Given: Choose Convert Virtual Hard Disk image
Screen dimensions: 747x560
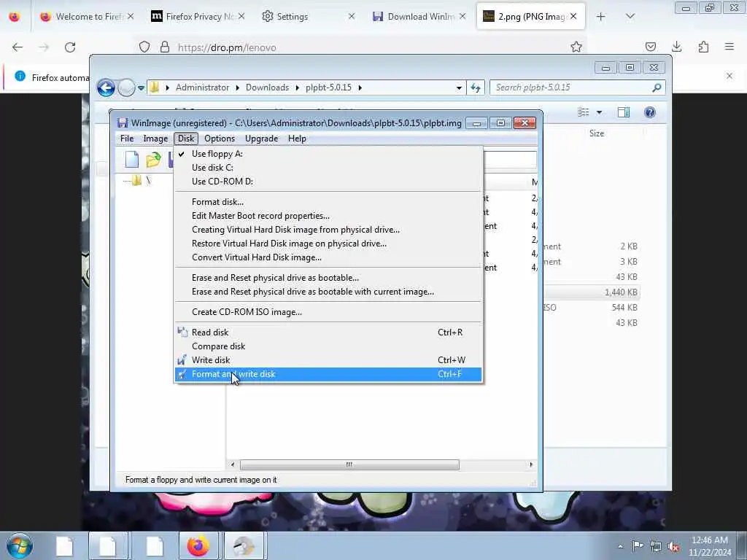Looking at the screenshot, I should click(328, 257).
